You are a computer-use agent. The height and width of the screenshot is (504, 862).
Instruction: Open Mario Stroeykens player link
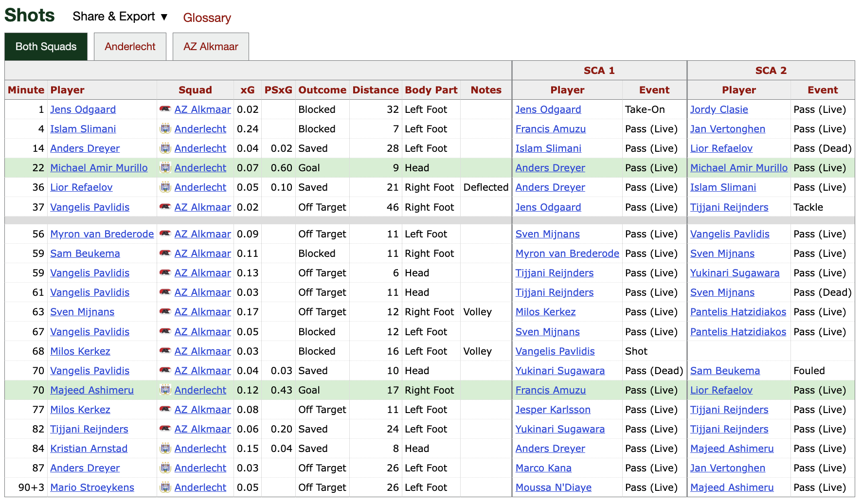coord(92,487)
